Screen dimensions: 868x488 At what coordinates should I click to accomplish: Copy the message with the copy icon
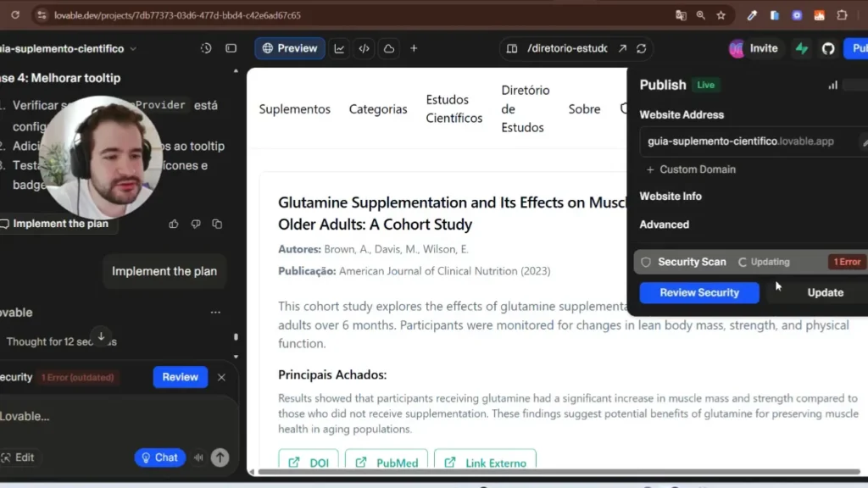pyautogui.click(x=217, y=224)
